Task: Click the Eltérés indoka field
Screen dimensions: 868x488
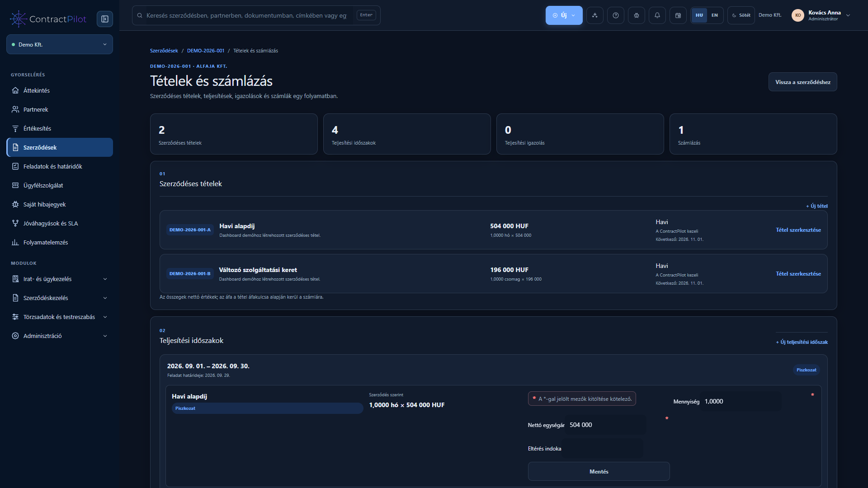Action: (602, 448)
